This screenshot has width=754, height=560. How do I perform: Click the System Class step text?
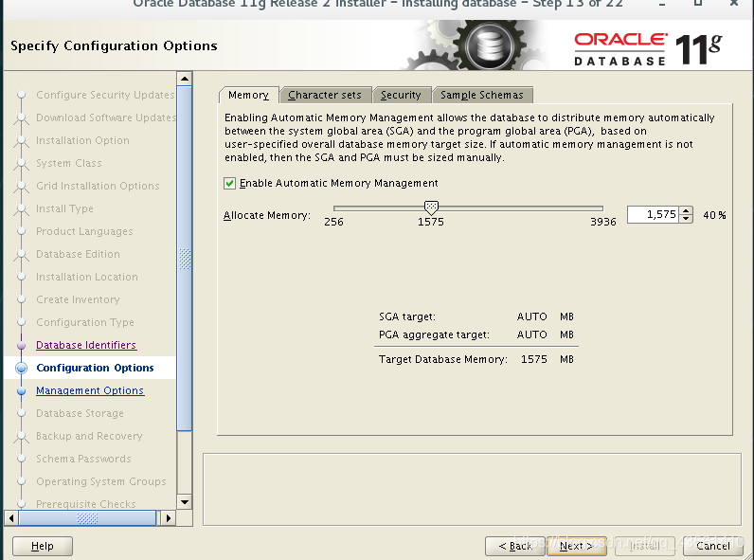[x=69, y=163]
